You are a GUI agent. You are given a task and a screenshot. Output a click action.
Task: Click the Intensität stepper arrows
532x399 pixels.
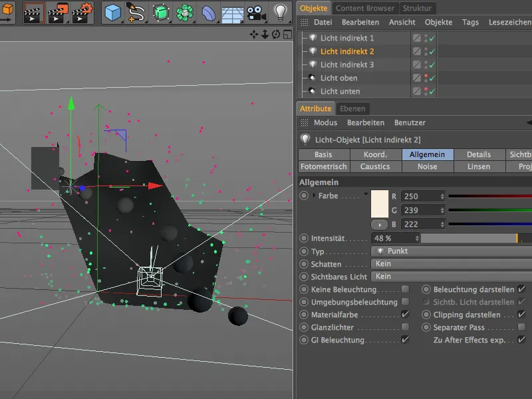417,238
